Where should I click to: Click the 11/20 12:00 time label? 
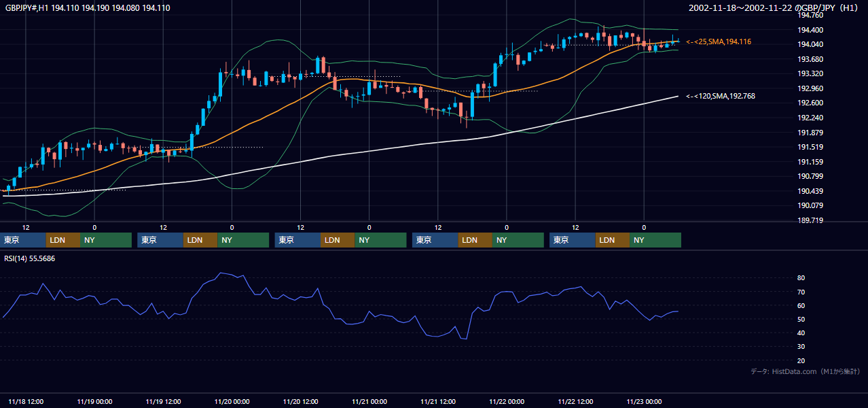click(x=300, y=402)
